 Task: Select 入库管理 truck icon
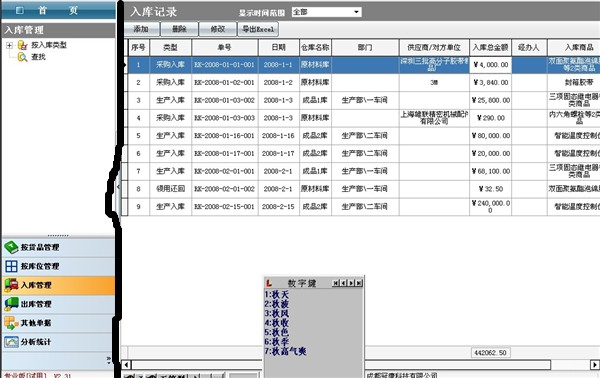[11, 285]
